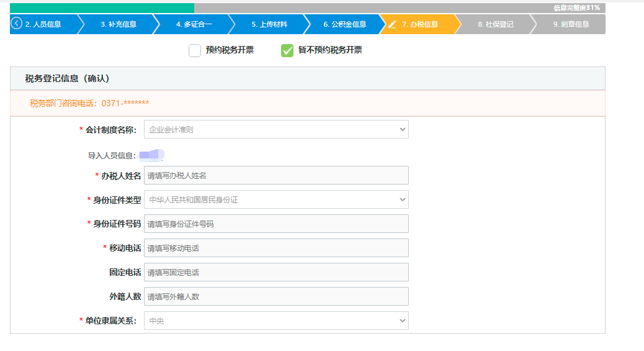Open the 单位隶属关系 dropdown
644x351 pixels.
click(x=276, y=321)
